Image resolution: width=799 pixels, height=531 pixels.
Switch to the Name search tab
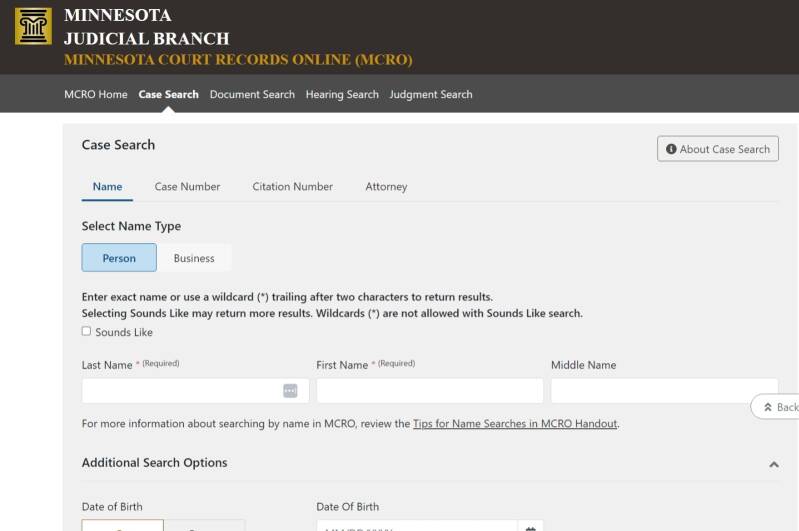108,187
